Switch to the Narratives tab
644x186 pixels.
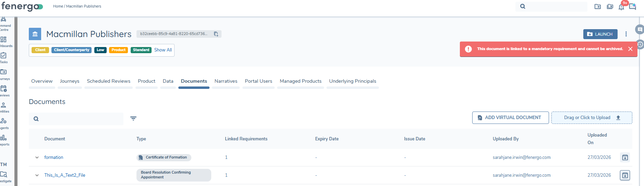click(226, 81)
